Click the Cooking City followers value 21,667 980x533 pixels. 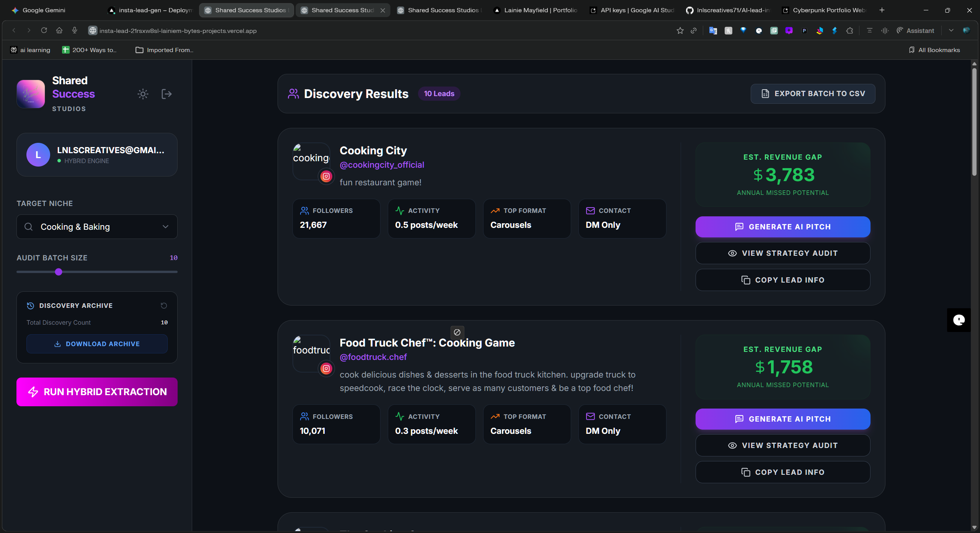[313, 225]
